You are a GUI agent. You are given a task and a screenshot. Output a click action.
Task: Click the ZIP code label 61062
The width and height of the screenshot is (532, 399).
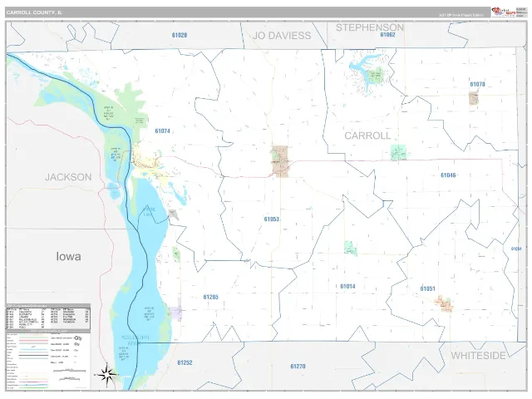[x=388, y=35]
